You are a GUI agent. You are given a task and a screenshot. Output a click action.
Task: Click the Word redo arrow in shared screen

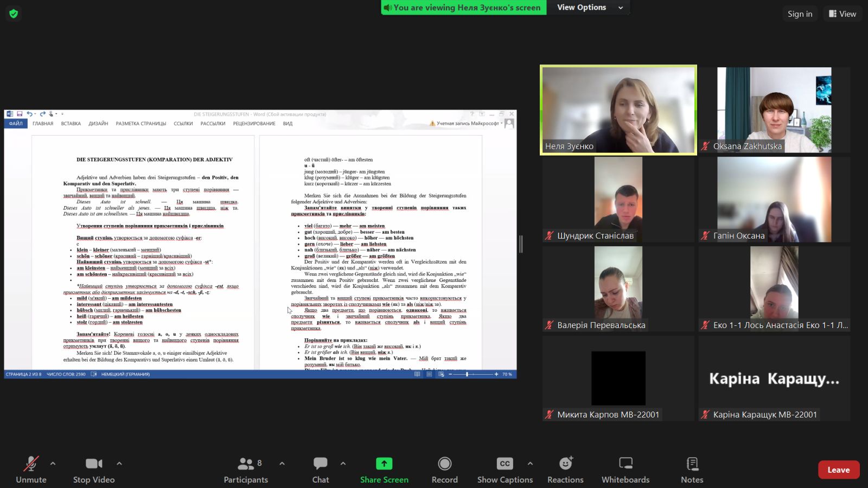pos(42,114)
